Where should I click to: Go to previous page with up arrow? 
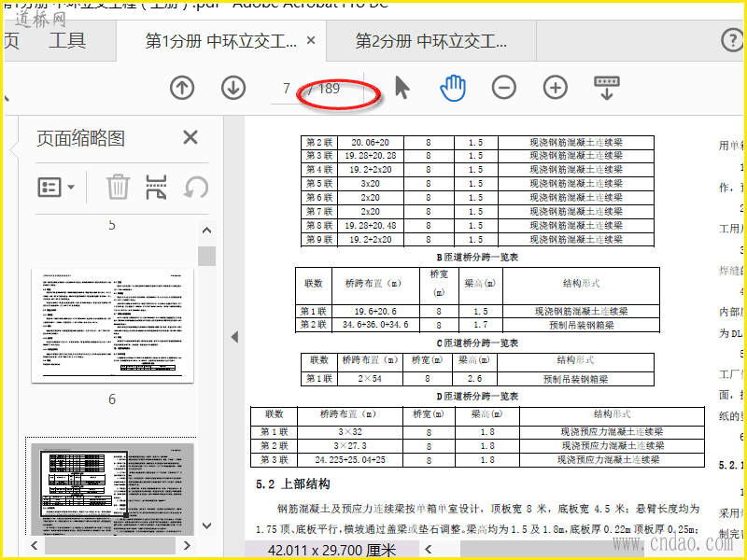click(182, 88)
